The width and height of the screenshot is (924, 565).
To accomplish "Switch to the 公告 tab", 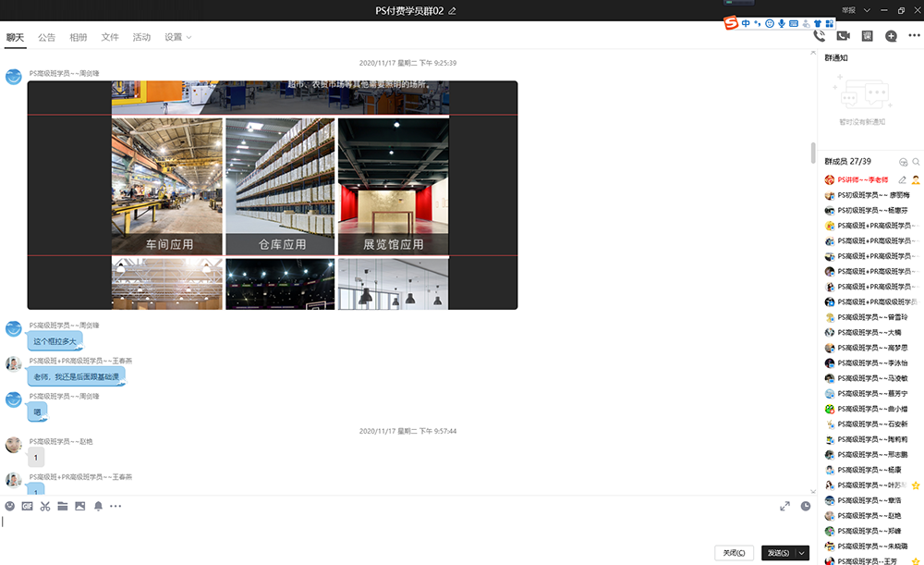I will (x=46, y=38).
